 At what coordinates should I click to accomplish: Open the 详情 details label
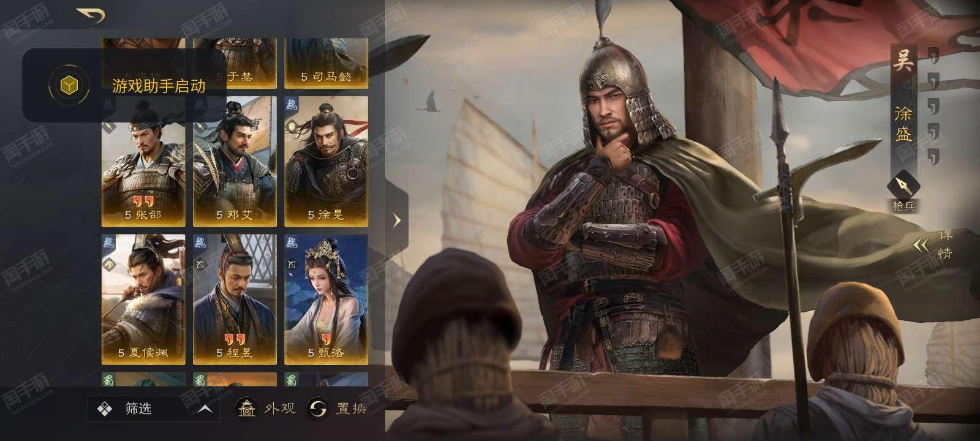point(945,244)
